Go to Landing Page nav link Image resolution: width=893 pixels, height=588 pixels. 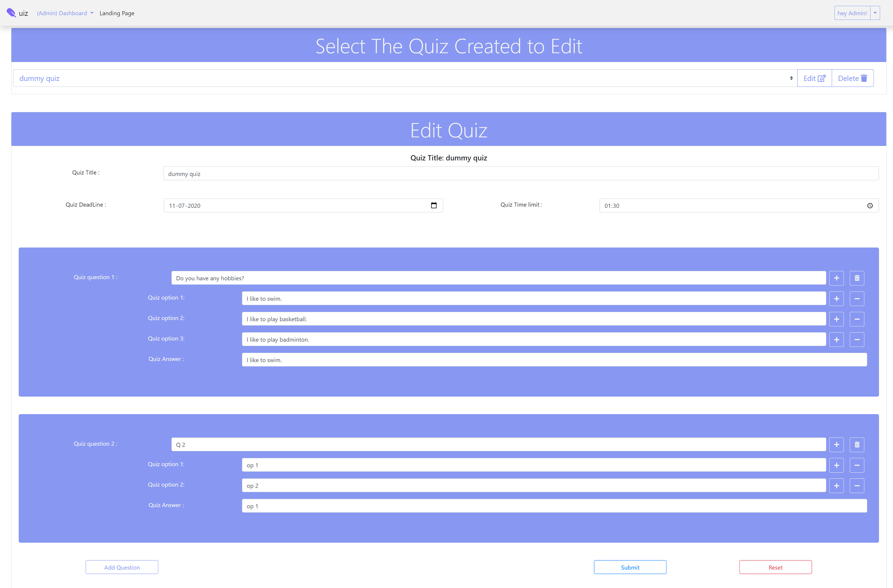pyautogui.click(x=117, y=13)
